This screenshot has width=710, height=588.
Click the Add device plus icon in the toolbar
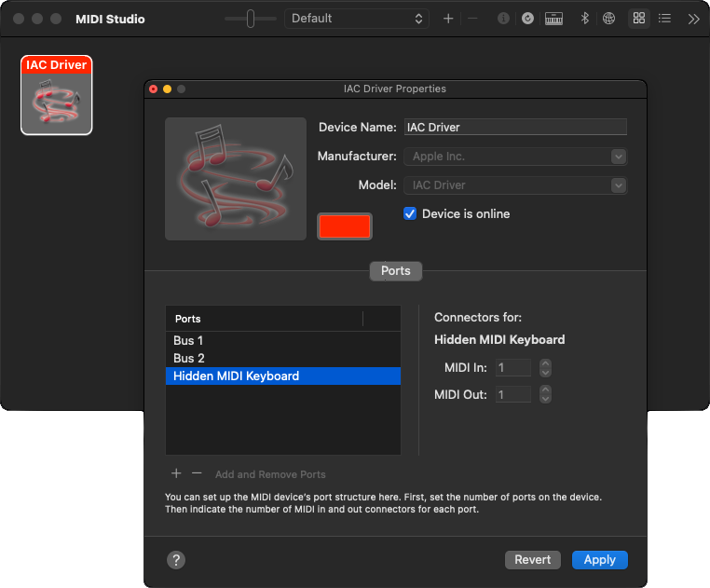(448, 19)
